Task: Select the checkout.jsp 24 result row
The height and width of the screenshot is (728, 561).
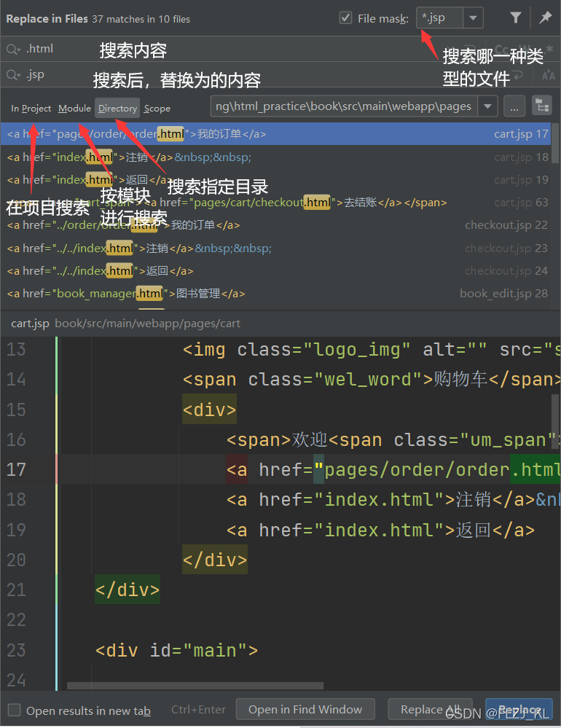Action: click(275, 270)
